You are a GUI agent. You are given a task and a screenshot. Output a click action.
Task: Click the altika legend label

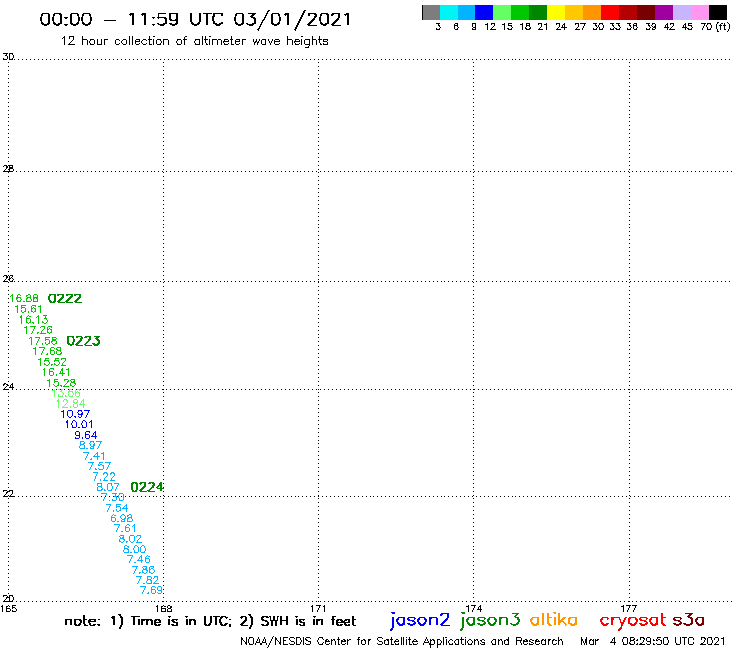coord(554,619)
